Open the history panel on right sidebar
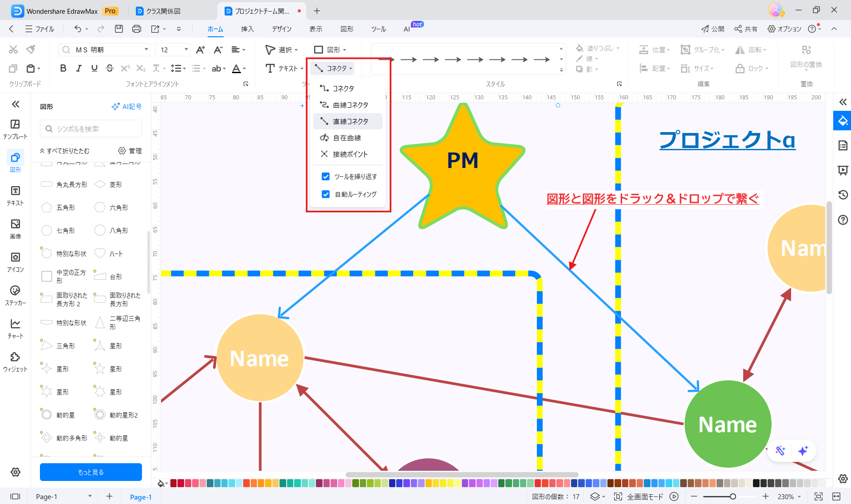 coord(843,195)
